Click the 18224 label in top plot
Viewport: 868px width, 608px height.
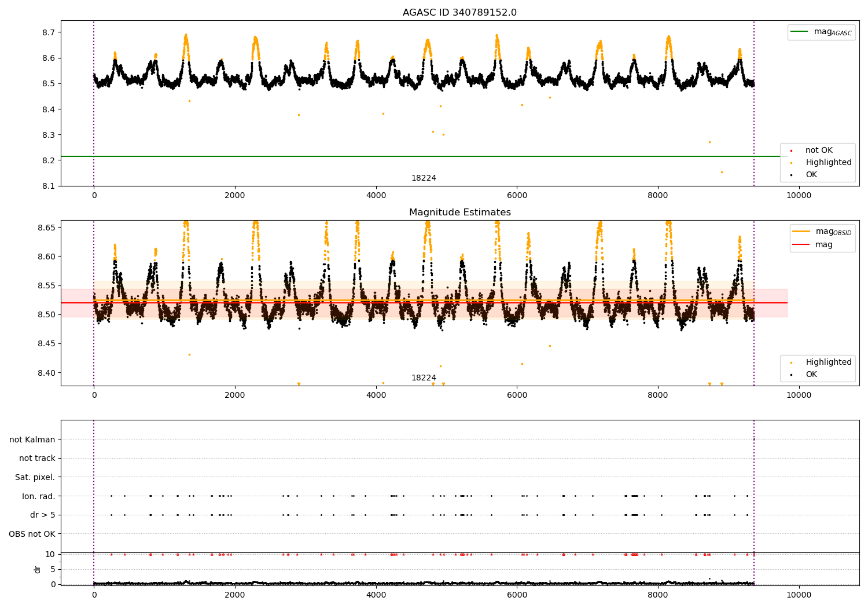pos(424,178)
